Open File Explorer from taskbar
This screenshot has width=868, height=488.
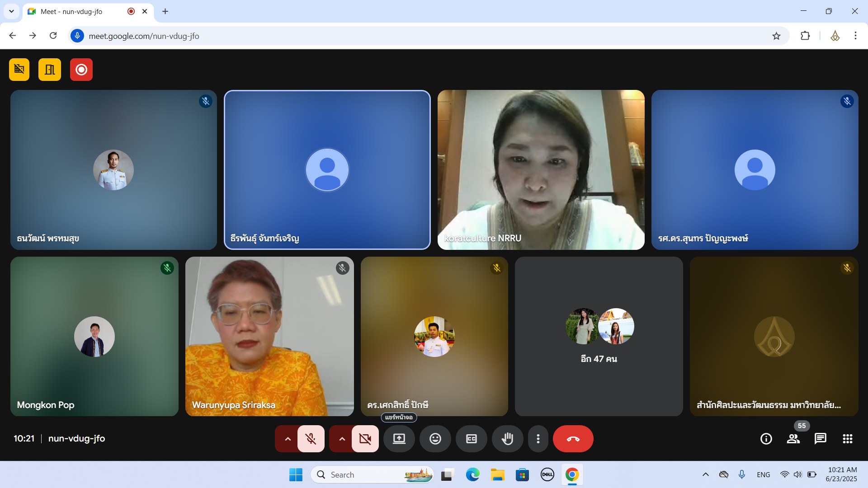coord(497,475)
